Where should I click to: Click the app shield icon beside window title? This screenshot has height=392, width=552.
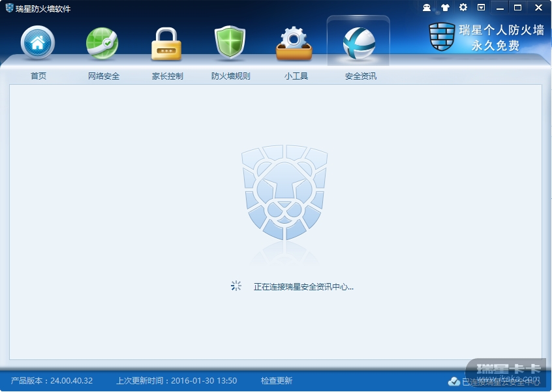click(10, 8)
